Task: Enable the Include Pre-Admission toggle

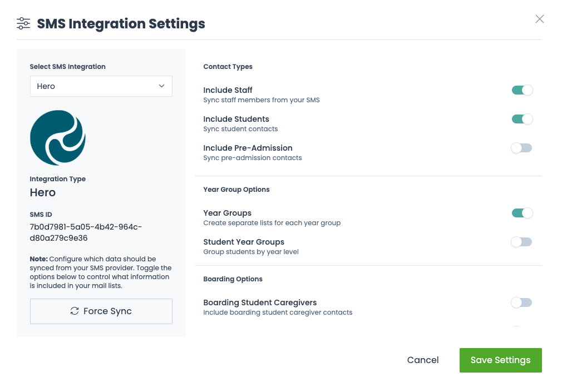Action: [522, 148]
